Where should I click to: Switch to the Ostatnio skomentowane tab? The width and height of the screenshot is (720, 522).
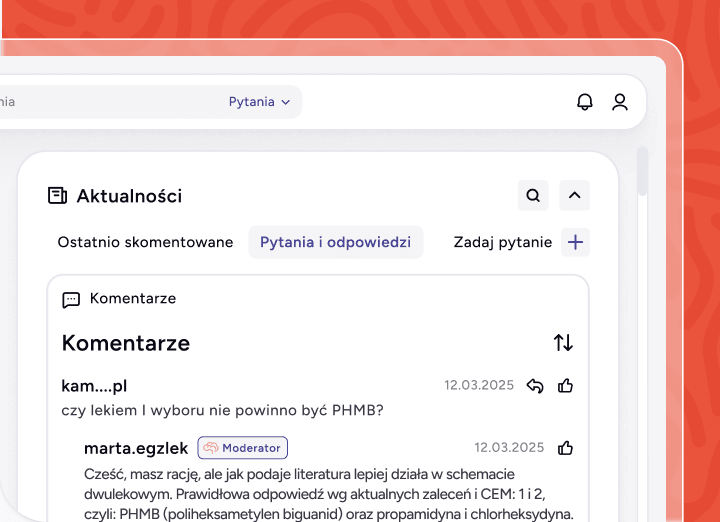pyautogui.click(x=145, y=242)
